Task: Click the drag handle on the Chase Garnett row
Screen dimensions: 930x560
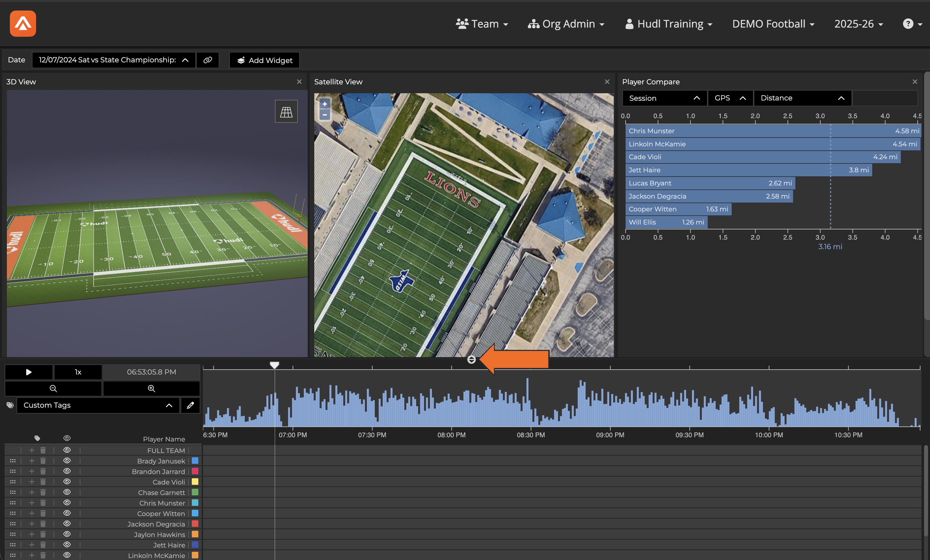Action: [13, 492]
